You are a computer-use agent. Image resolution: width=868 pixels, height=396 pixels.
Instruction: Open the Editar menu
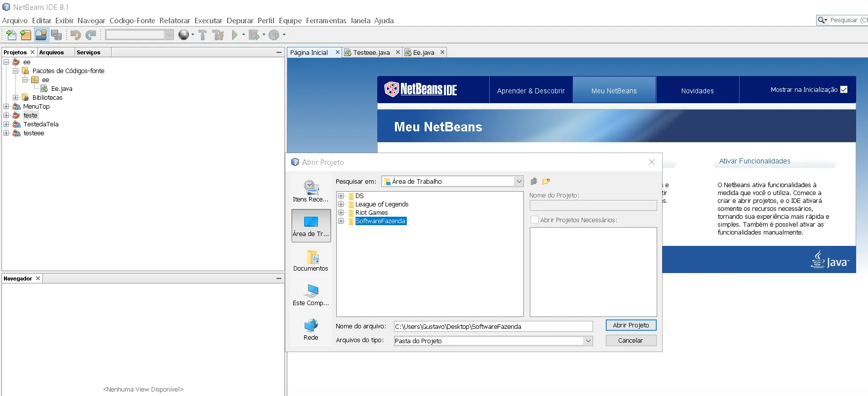[x=41, y=21]
